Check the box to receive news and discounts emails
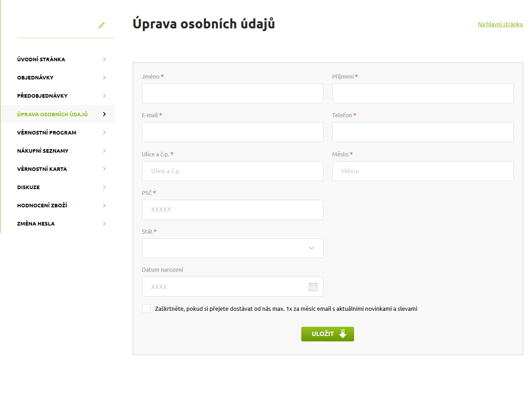This screenshot has width=532, height=400. [146, 308]
